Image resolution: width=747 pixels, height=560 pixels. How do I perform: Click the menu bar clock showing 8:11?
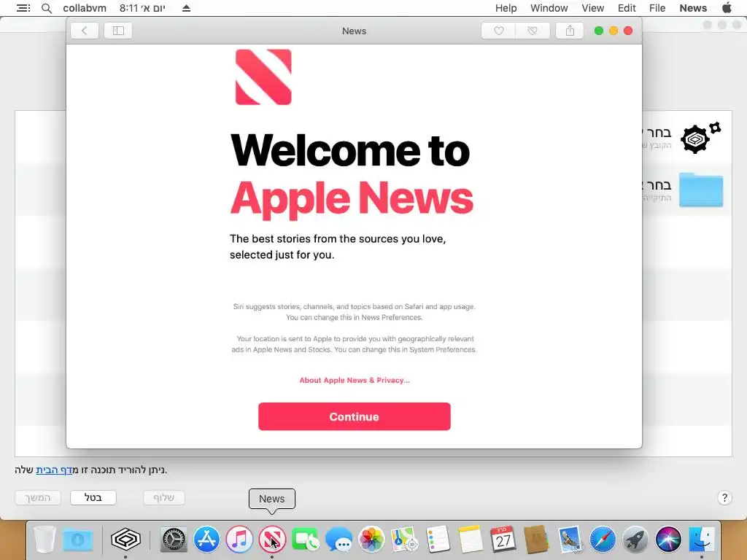coord(142,8)
